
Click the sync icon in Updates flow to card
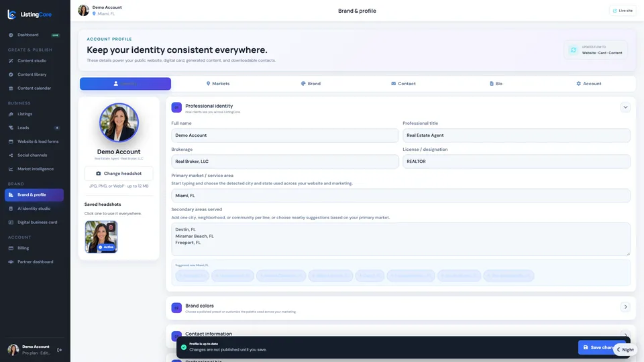pos(574,50)
